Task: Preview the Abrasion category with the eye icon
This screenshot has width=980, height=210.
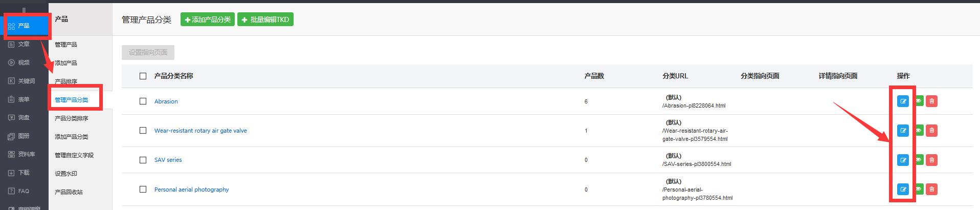Action: [918, 101]
